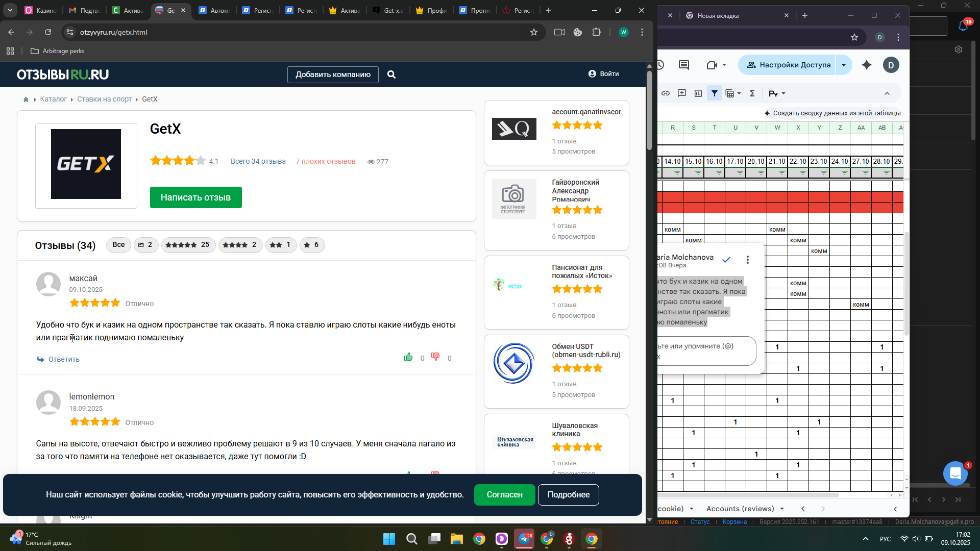This screenshot has height=551, width=980.
Task: Collapse the Sheets toolbar with chevron
Action: tap(887, 93)
